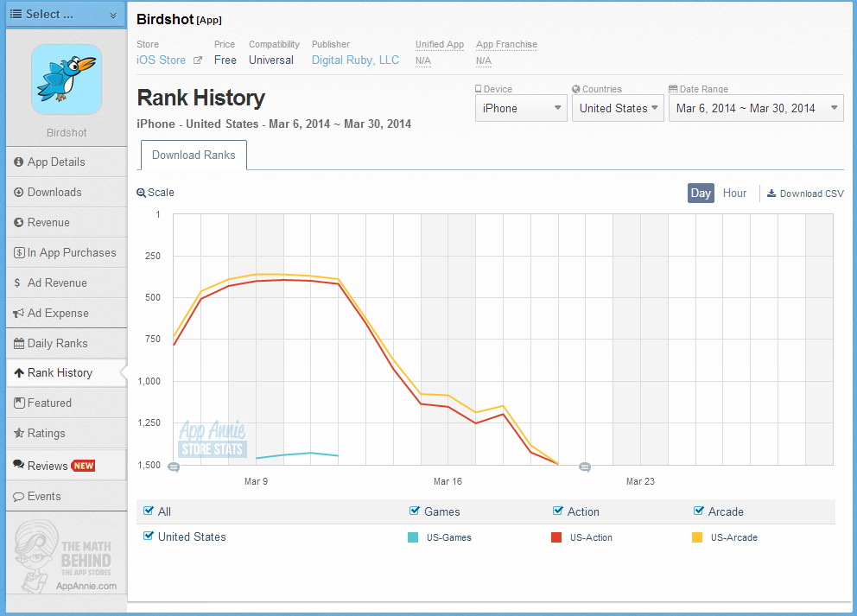Click the Featured flag icon
857x616 pixels.
coord(19,403)
